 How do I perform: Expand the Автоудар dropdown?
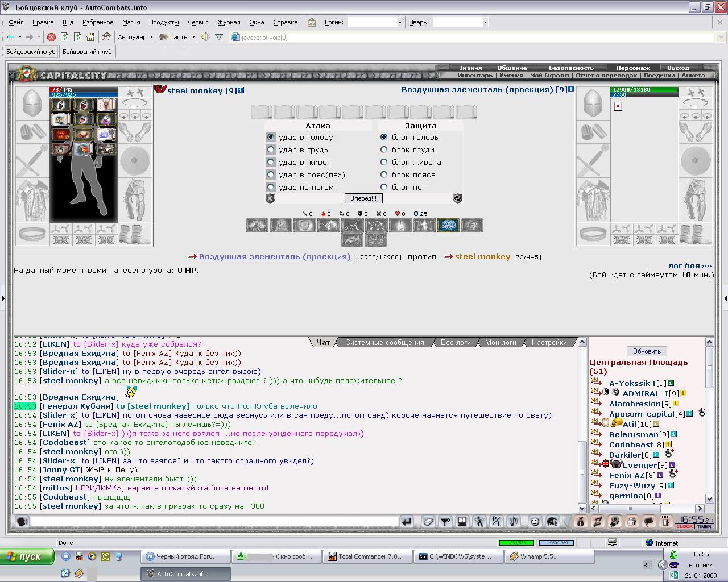135,37
